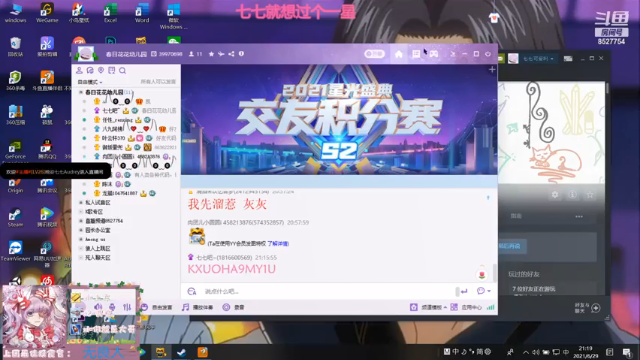Screen dimensions: 640x360
Task: Click the settings gear in Steam profile panel
Action: pyautogui.click(x=555, y=195)
